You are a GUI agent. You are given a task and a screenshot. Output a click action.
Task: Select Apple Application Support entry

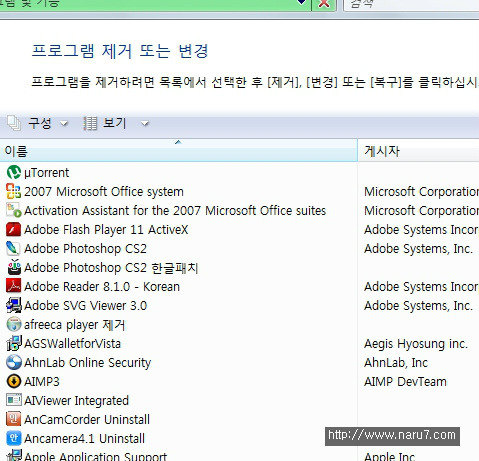click(x=95, y=456)
